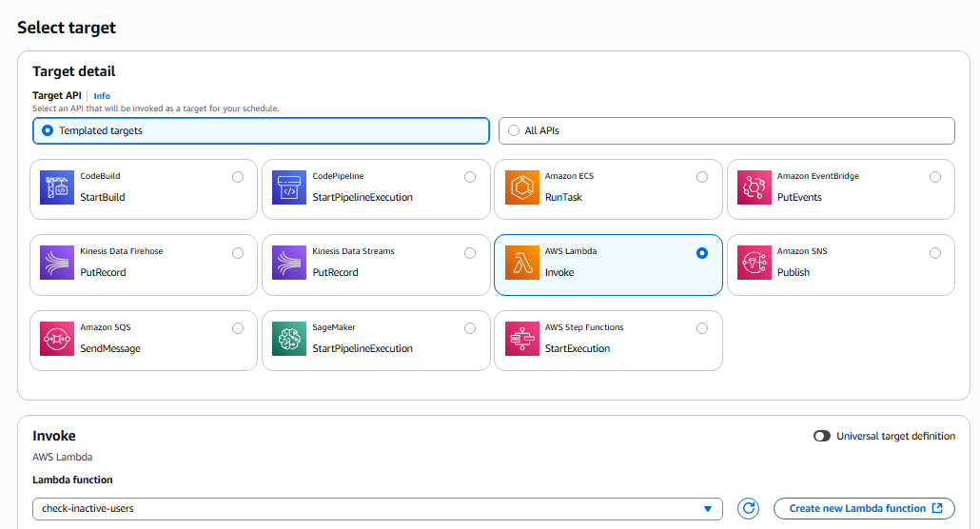Click the SendMessage label text
The width and height of the screenshot is (980, 529).
coord(110,348)
